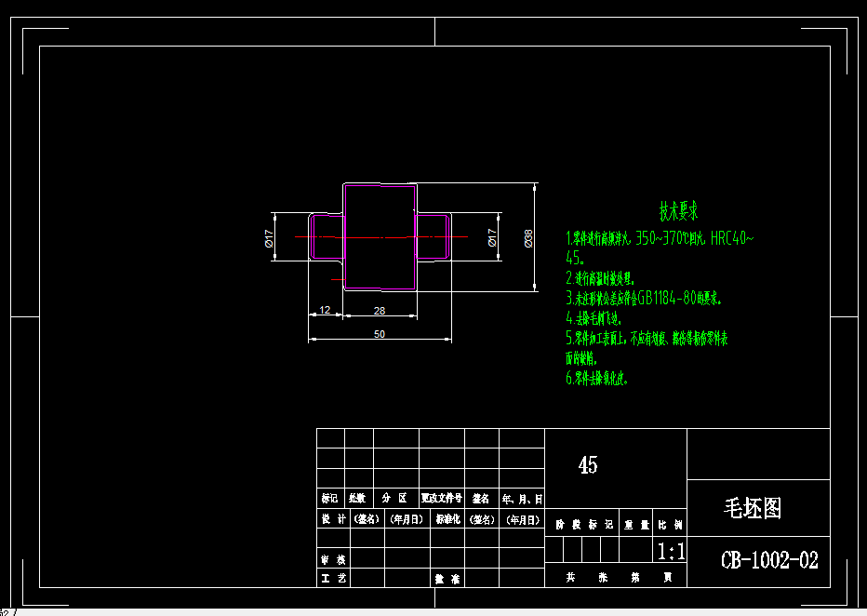Screen dimensions: 867x616
Task: Pick the Ø17 dimension left of the part
Action: point(269,238)
